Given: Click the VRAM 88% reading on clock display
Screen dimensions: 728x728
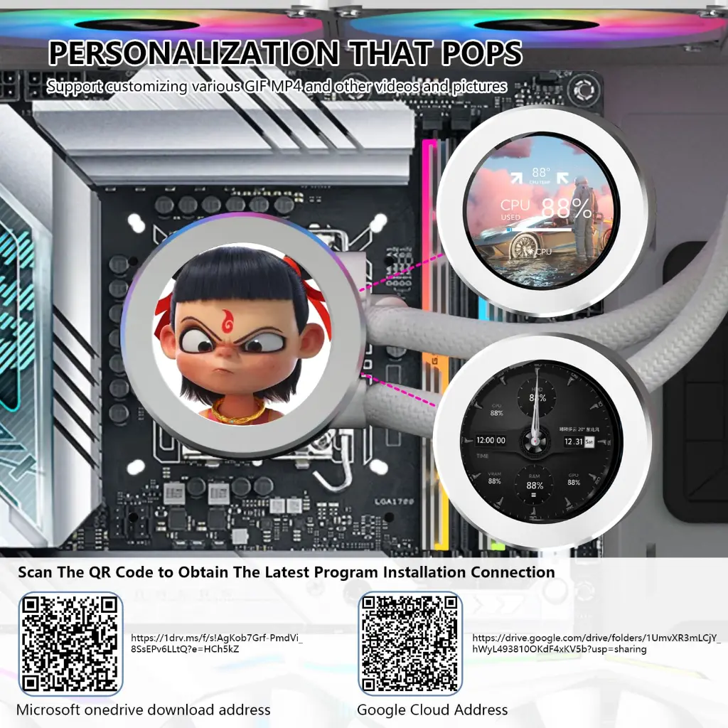Looking at the screenshot, I should click(495, 478).
